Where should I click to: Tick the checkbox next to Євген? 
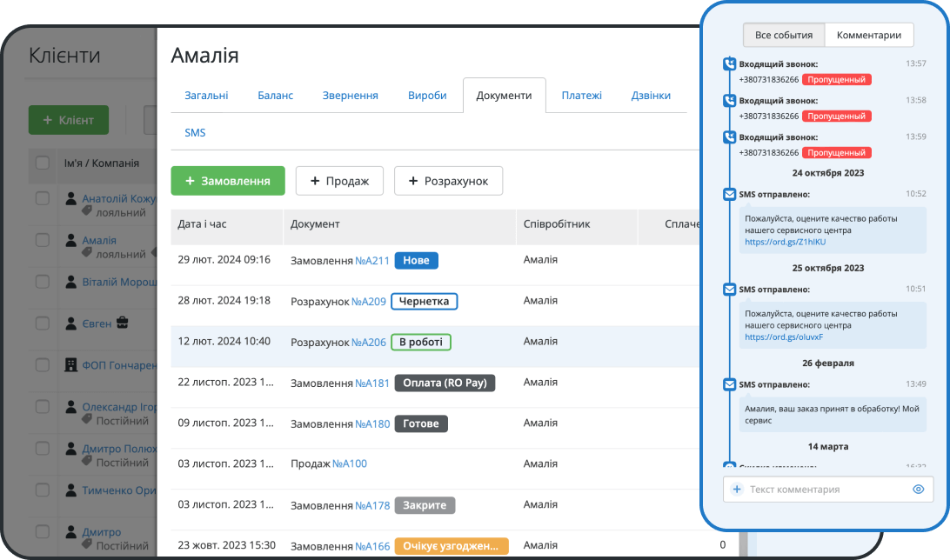tap(43, 323)
